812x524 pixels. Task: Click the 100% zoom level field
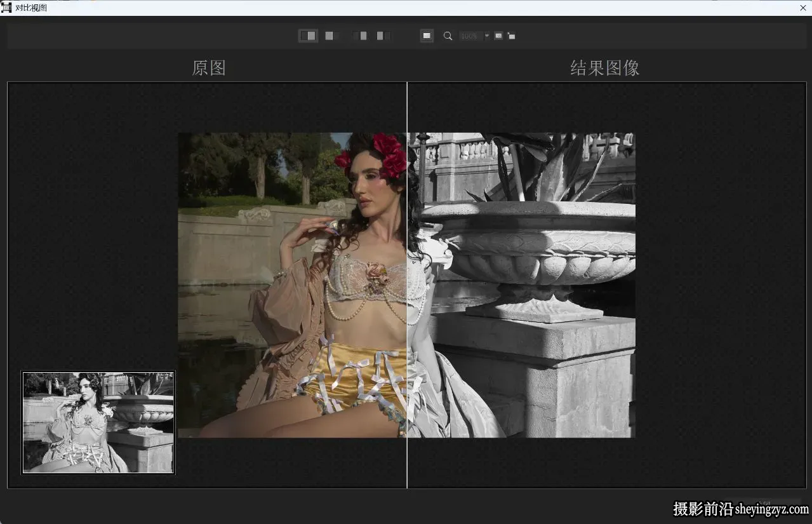pos(470,36)
